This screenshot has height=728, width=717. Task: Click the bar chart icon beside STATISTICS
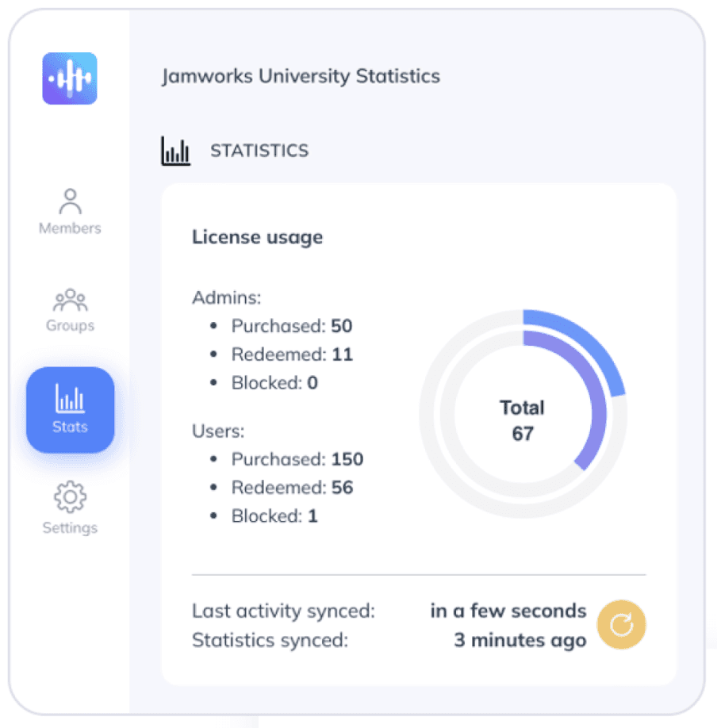coord(175,151)
